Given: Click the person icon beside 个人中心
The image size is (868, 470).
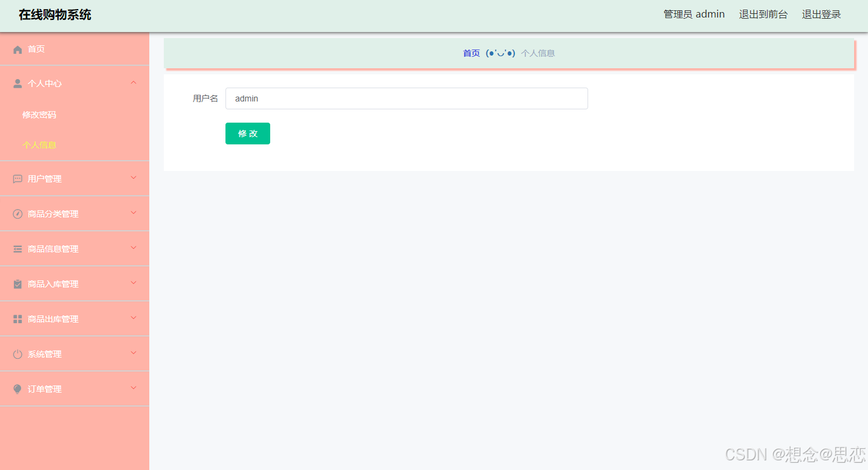Looking at the screenshot, I should (x=18, y=84).
